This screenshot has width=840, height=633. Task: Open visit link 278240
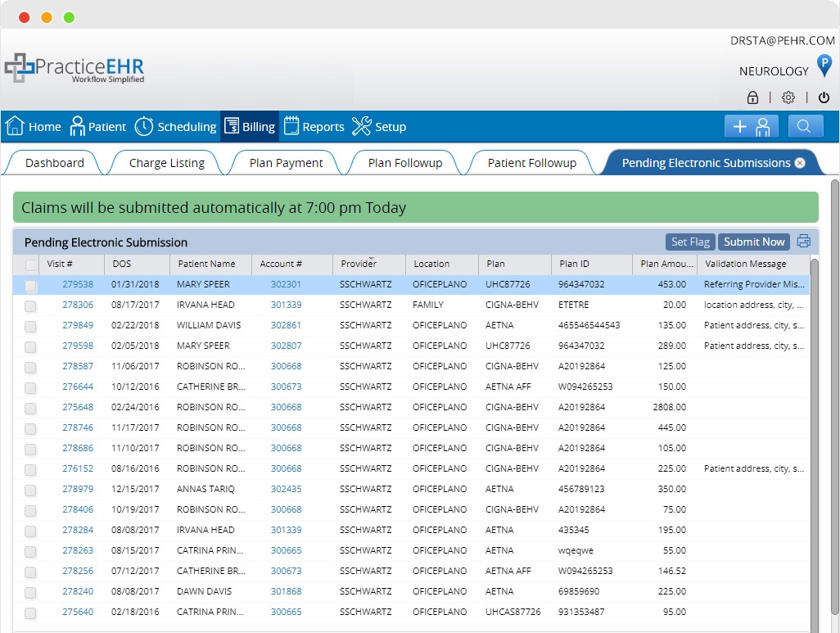coord(78,591)
